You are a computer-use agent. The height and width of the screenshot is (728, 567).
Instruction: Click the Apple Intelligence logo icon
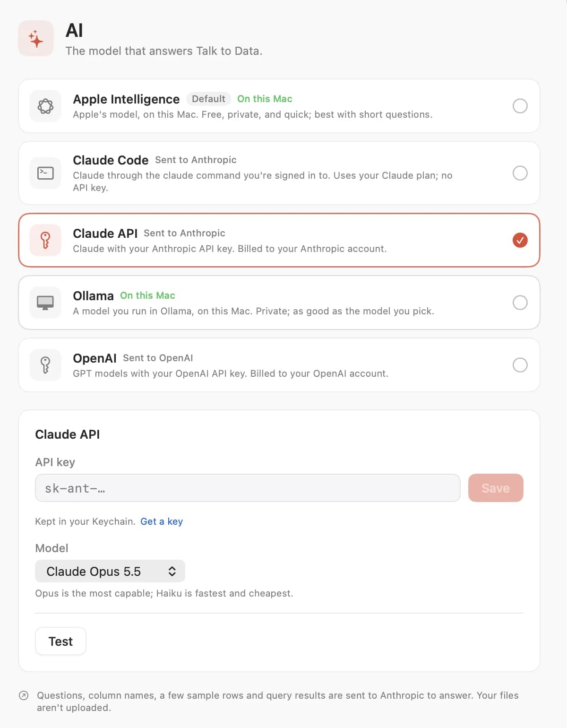click(x=45, y=106)
